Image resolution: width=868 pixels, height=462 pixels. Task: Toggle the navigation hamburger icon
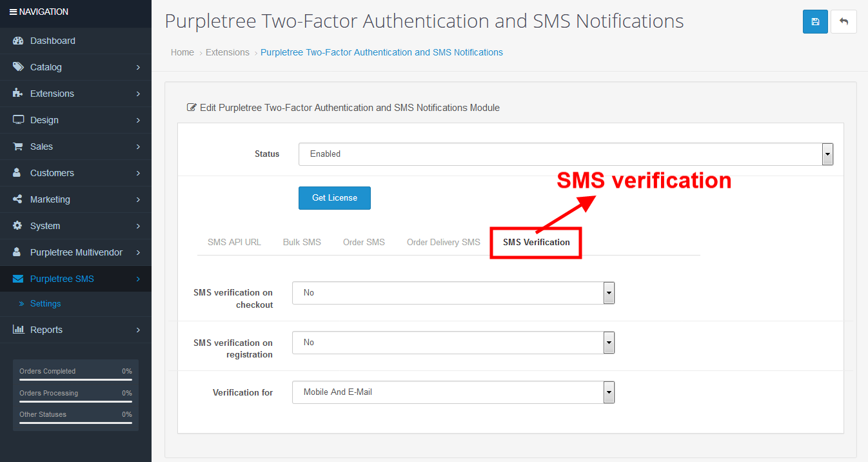(x=13, y=12)
